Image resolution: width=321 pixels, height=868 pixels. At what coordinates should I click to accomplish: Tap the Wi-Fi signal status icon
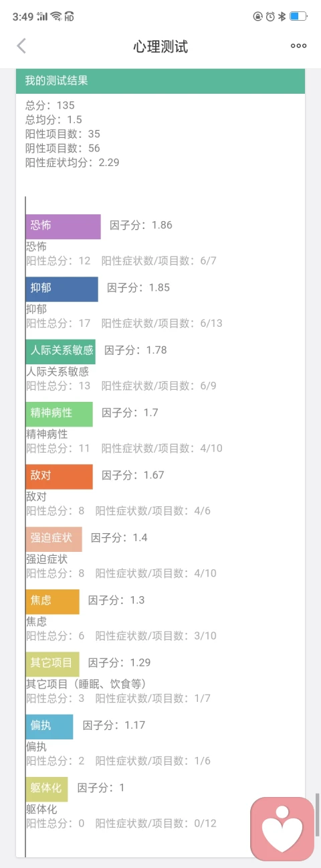coord(56,16)
